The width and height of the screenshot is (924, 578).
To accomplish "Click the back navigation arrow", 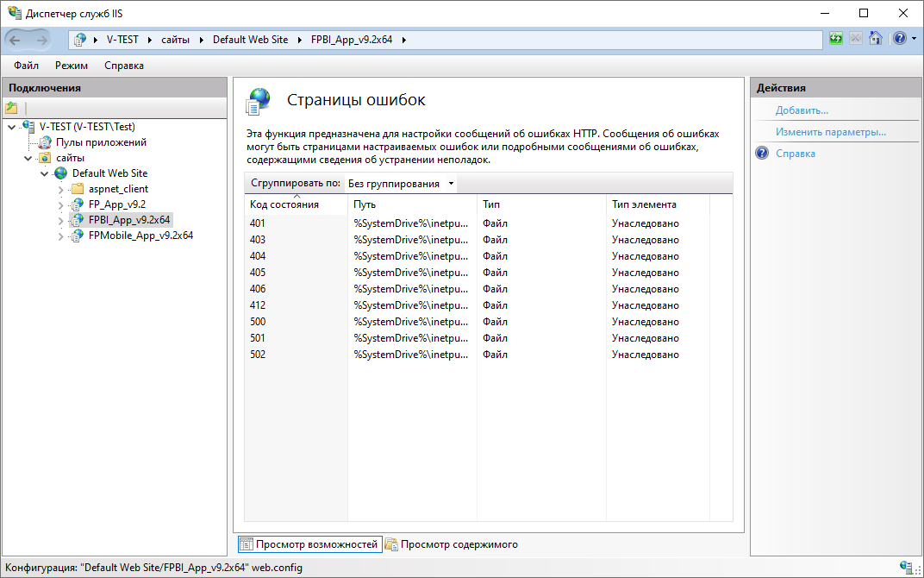I will click(x=16, y=40).
